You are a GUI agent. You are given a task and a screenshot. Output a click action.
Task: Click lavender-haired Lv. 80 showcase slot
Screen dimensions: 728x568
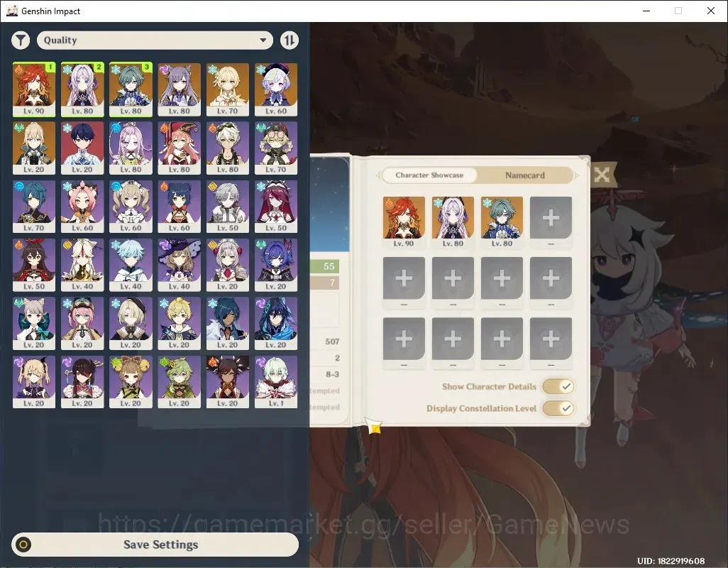click(453, 222)
